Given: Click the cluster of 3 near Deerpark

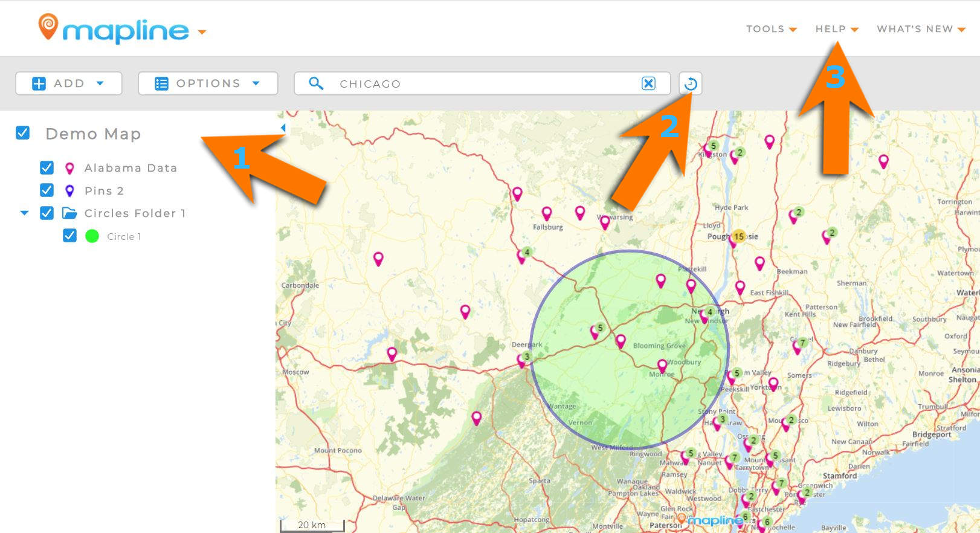Looking at the screenshot, I should 524,359.
